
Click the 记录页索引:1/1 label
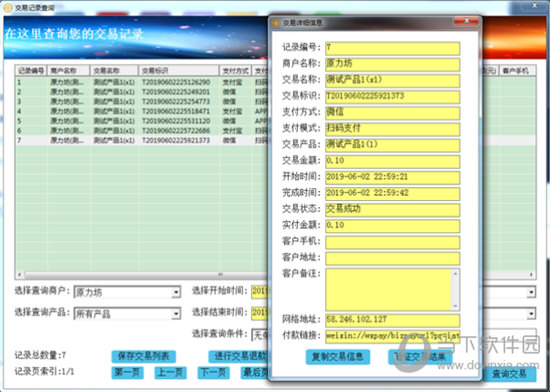click(x=44, y=372)
